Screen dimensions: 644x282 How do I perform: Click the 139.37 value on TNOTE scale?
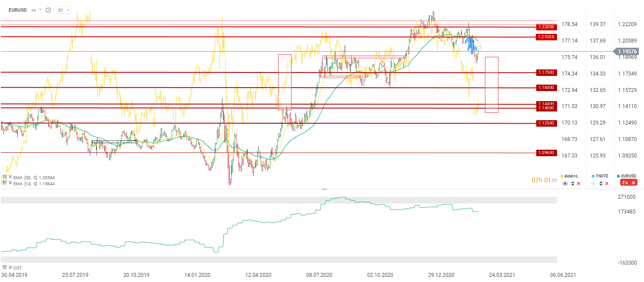(598, 24)
